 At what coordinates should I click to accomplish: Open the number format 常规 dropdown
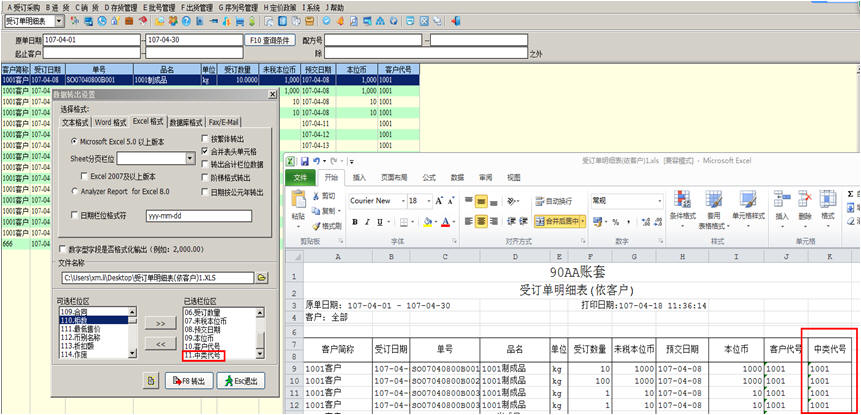[659, 201]
